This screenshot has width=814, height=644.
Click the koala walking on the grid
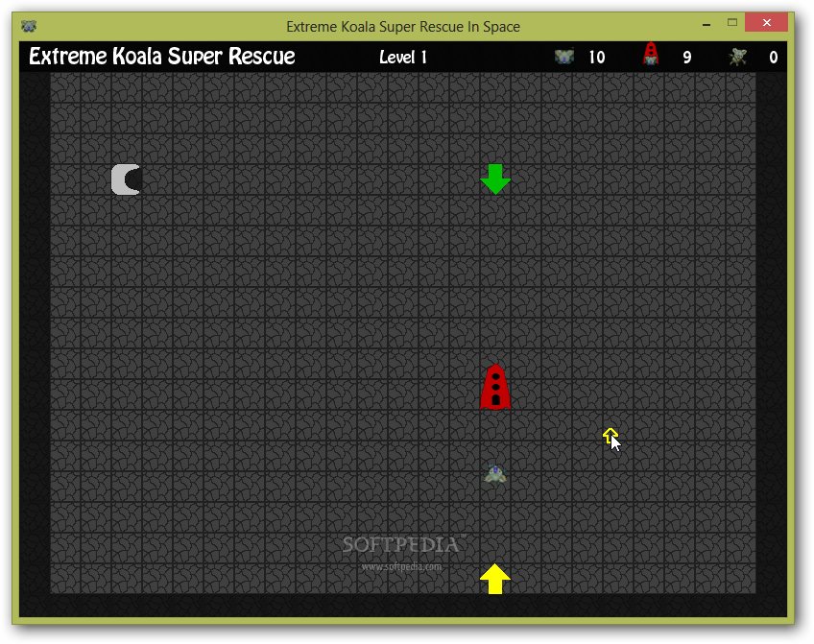495,474
